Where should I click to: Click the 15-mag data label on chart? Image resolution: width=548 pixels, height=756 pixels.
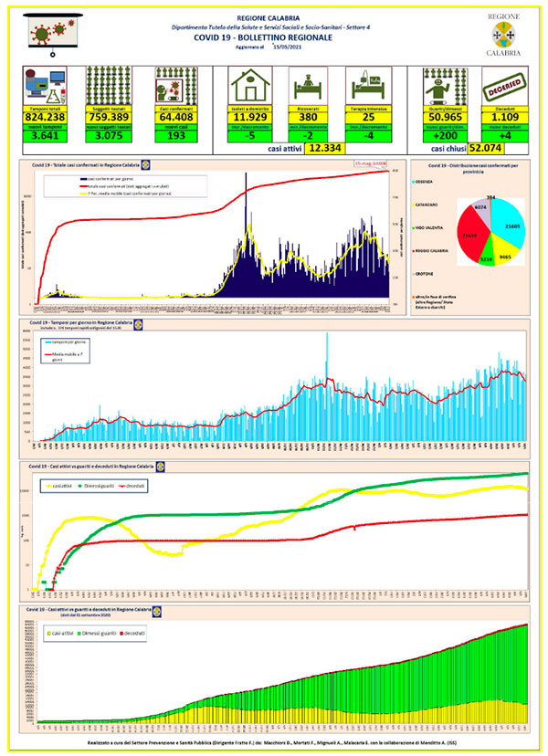371,164
